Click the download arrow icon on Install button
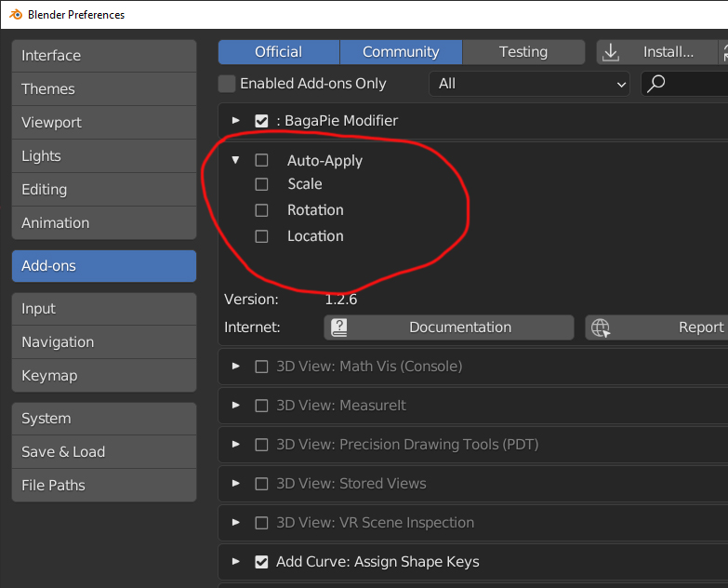Screen dimensions: 728x588 point(611,52)
